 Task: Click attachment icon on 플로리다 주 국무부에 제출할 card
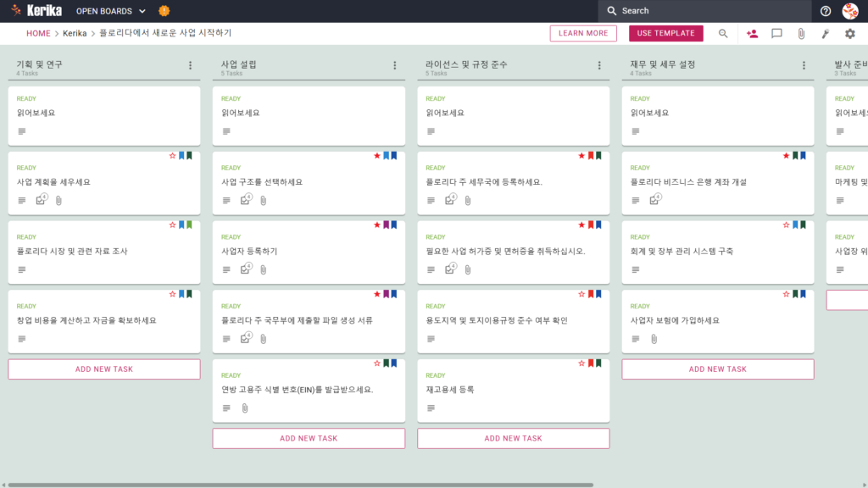click(x=264, y=339)
